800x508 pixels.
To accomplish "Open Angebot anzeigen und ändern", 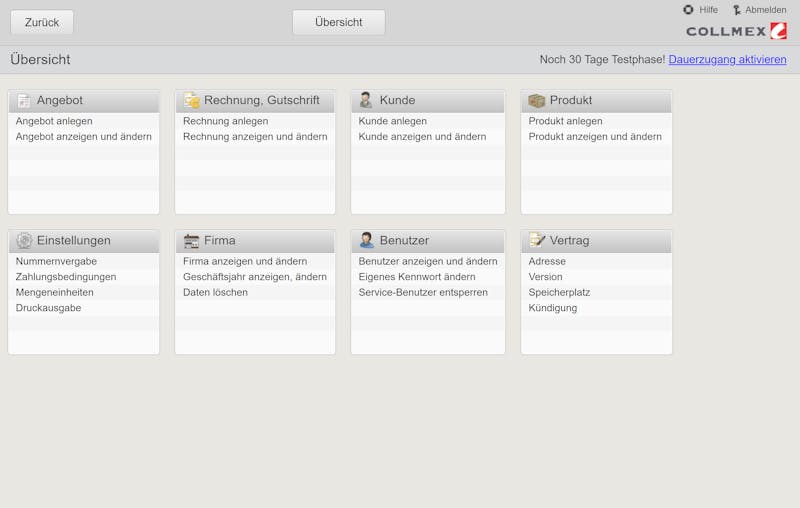I will click(x=84, y=137).
